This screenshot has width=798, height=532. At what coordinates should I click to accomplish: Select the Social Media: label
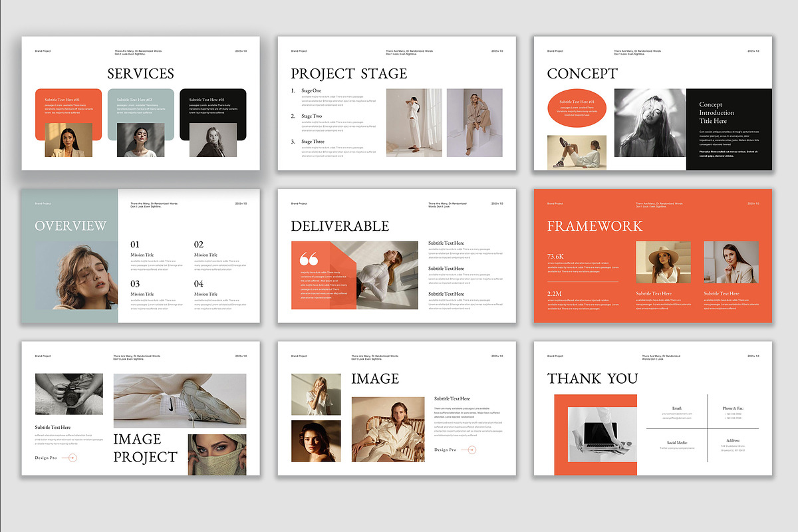pyautogui.click(x=677, y=442)
